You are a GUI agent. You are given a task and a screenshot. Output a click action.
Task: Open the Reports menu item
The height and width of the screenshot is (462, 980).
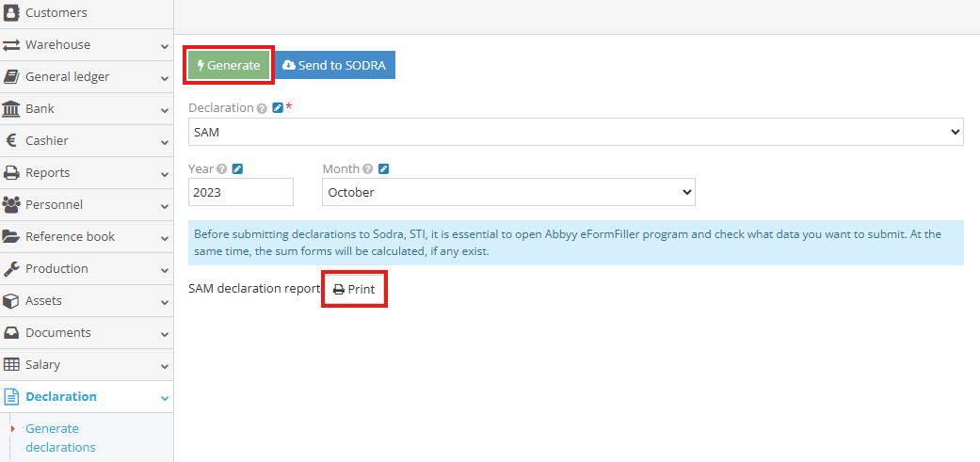click(x=87, y=173)
